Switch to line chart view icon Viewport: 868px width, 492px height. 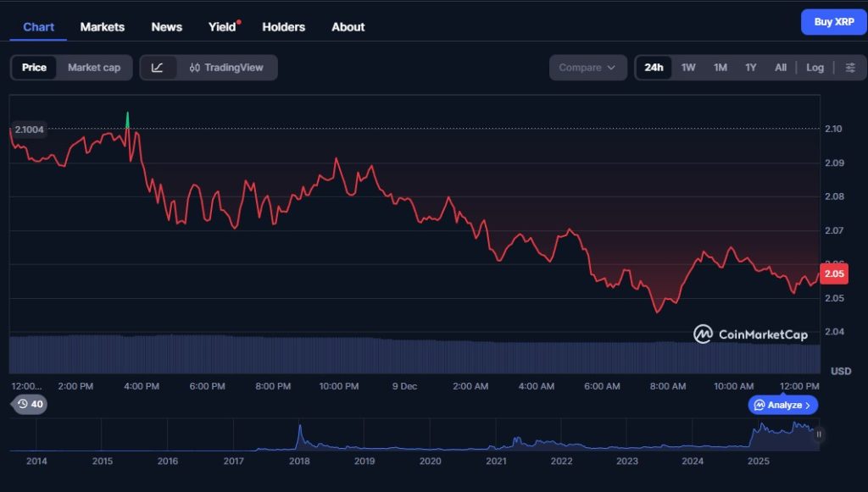pos(158,68)
